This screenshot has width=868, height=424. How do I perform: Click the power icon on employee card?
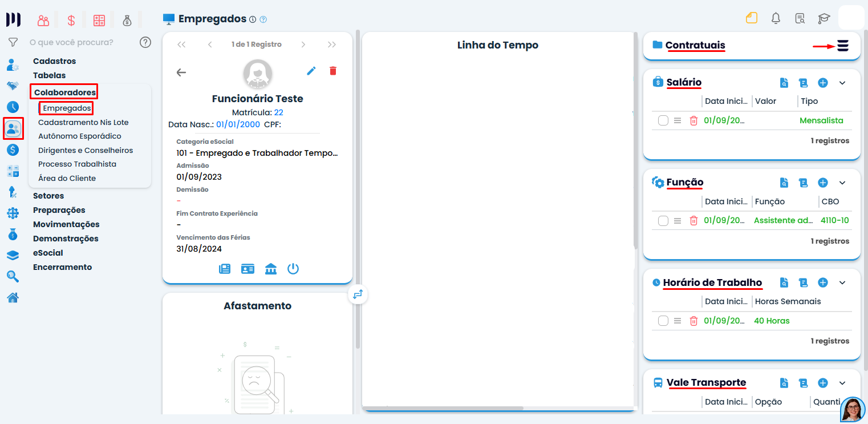coord(293,269)
